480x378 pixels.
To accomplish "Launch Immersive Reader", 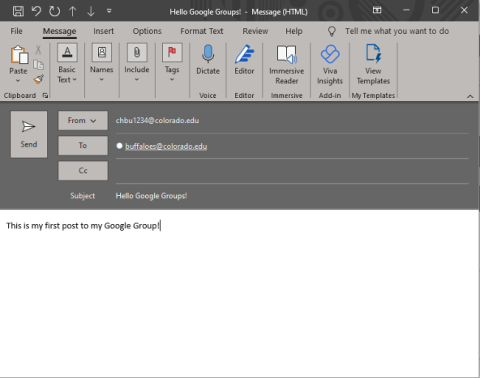I will 287,65.
